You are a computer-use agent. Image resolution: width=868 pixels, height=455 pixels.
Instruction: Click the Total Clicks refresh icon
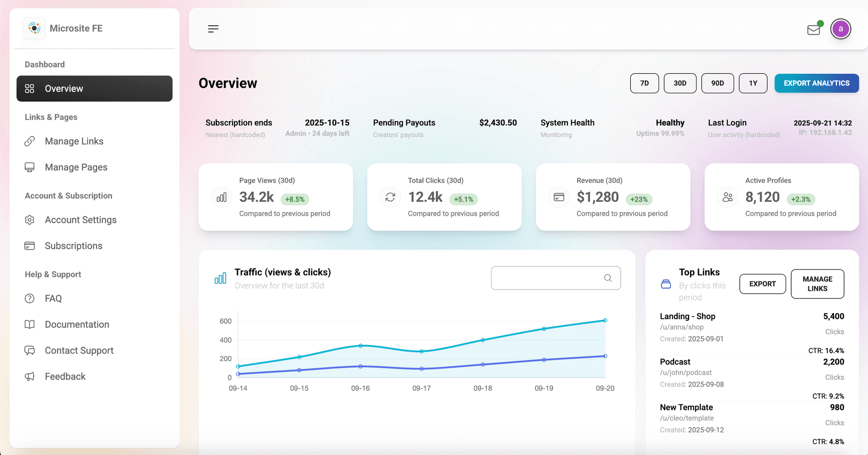(x=390, y=198)
